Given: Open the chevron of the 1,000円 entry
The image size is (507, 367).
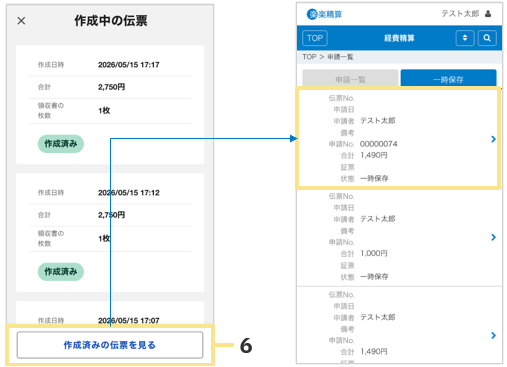Looking at the screenshot, I should [x=493, y=237].
